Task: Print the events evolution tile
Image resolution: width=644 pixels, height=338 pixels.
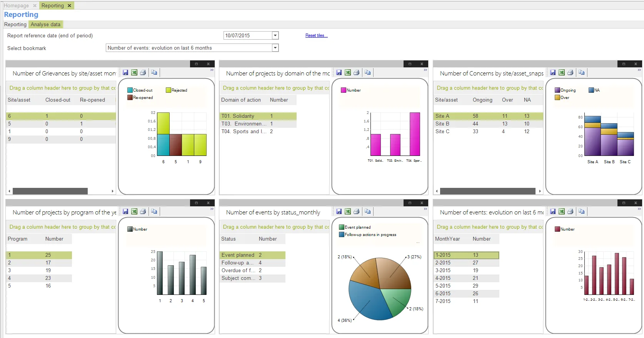Action: [x=571, y=211]
